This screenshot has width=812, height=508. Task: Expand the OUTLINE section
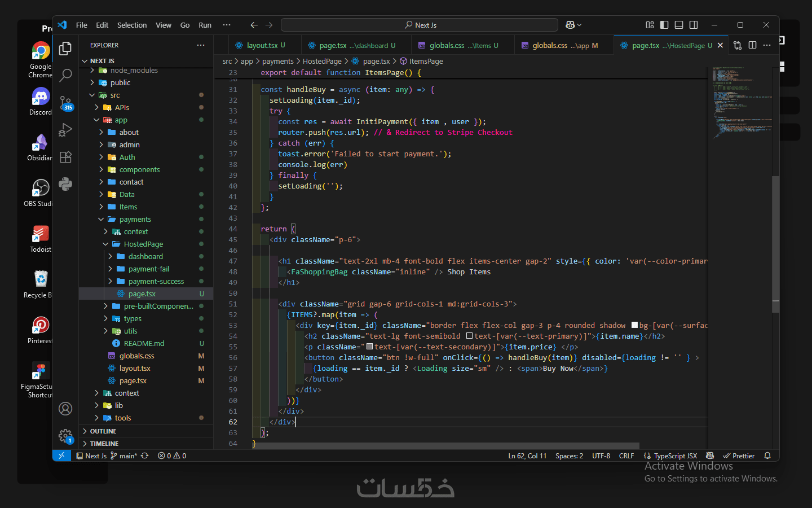pyautogui.click(x=103, y=431)
